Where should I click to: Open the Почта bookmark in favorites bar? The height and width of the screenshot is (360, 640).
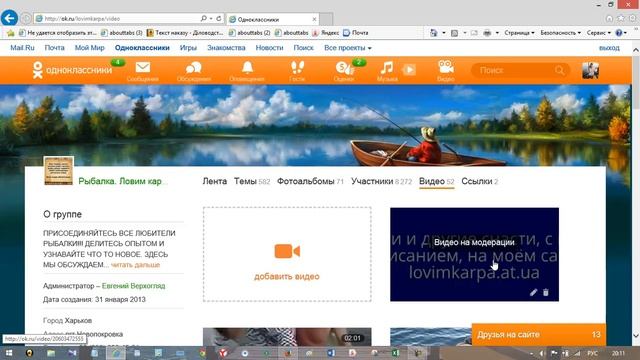pyautogui.click(x=356, y=33)
